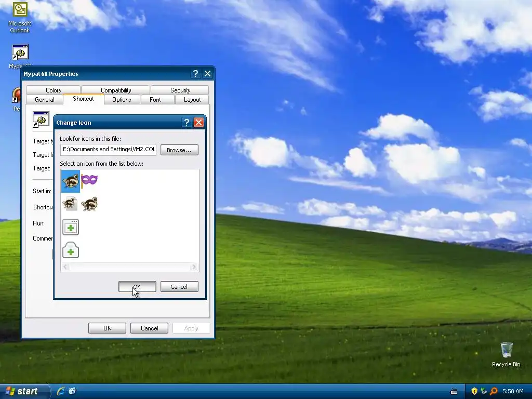Click help button in Mypal 68 Properties
The image size is (532, 399).
coord(195,74)
